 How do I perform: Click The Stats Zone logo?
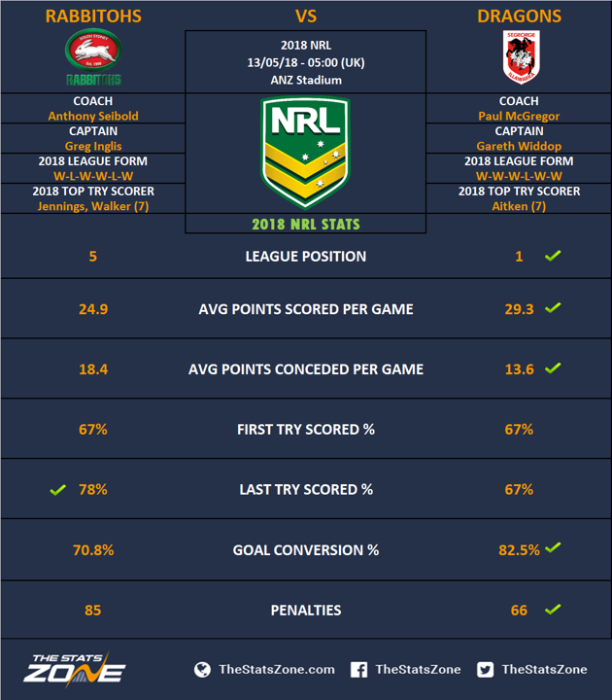click(75, 669)
